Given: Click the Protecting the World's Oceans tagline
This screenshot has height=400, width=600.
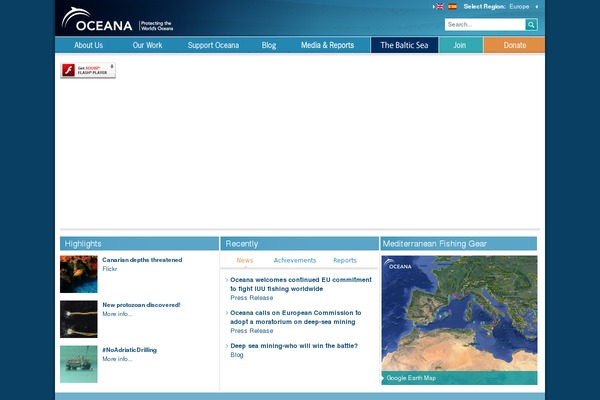Looking at the screenshot, I should pyautogui.click(x=157, y=26).
